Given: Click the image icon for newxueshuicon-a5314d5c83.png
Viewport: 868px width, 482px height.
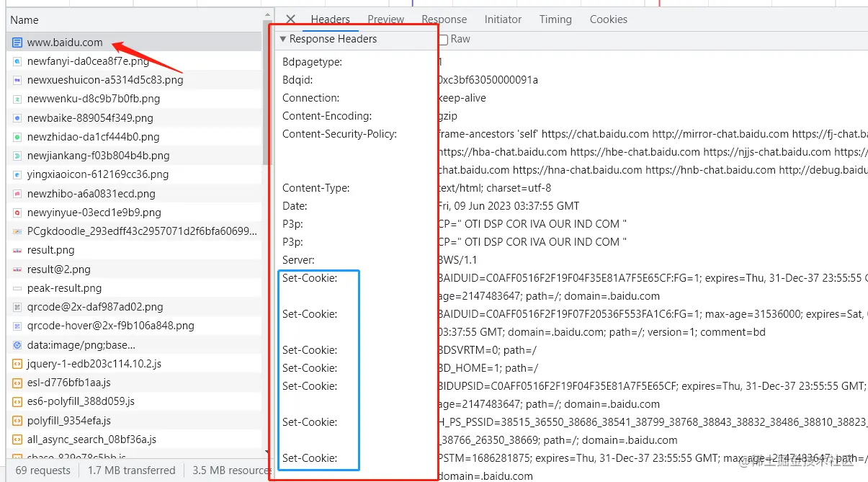Looking at the screenshot, I should pyautogui.click(x=17, y=80).
